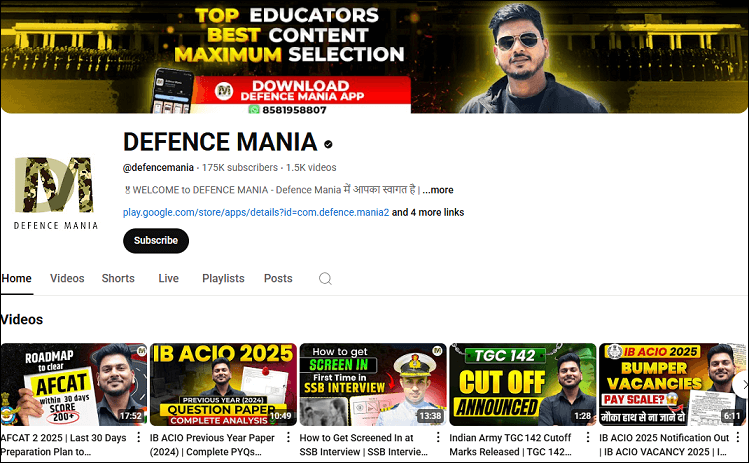Open the Defence Mania channel avatar logo
Screen dimensions: 749x463
pyautogui.click(x=55, y=193)
